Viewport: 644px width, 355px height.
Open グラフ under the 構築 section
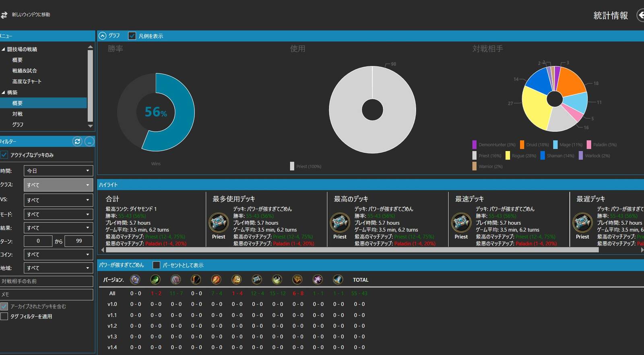click(x=18, y=125)
